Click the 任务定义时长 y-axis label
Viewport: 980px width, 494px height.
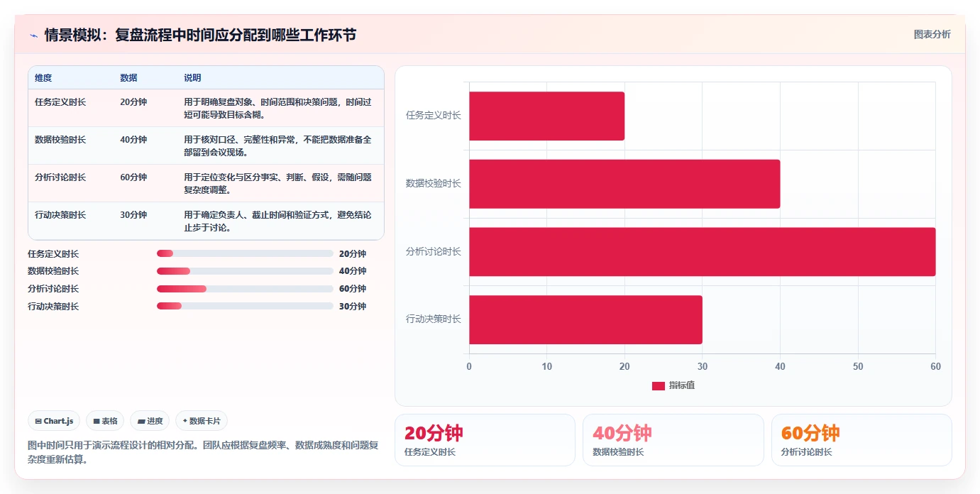coord(434,115)
